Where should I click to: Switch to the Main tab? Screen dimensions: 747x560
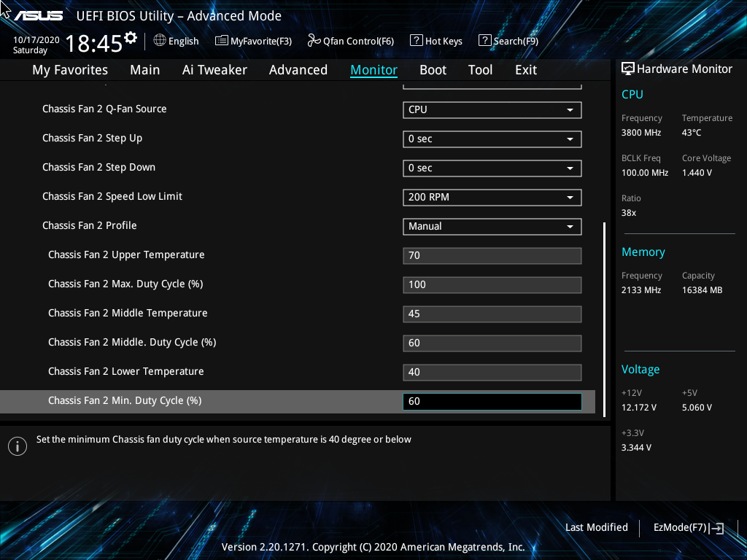(x=145, y=70)
